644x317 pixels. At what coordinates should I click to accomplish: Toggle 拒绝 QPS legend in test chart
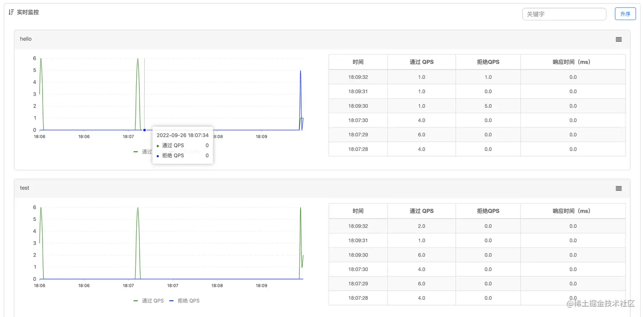[x=184, y=301]
